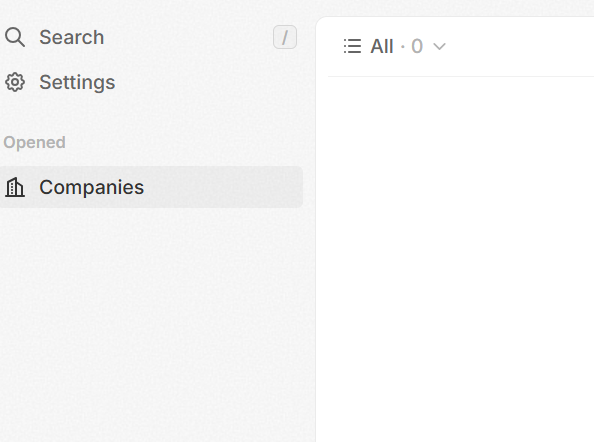The height and width of the screenshot is (442, 594).
Task: Select the "All" view name text
Action: pyautogui.click(x=382, y=47)
